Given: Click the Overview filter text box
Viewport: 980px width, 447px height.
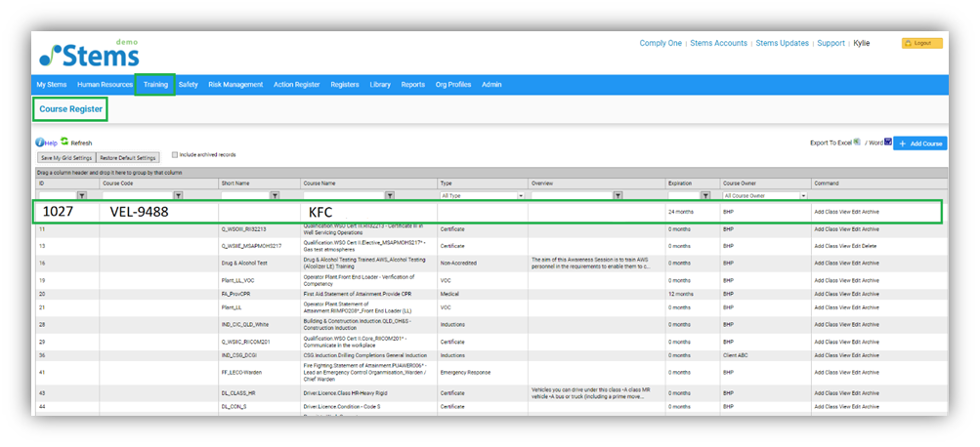Looking at the screenshot, I should coord(572,195).
